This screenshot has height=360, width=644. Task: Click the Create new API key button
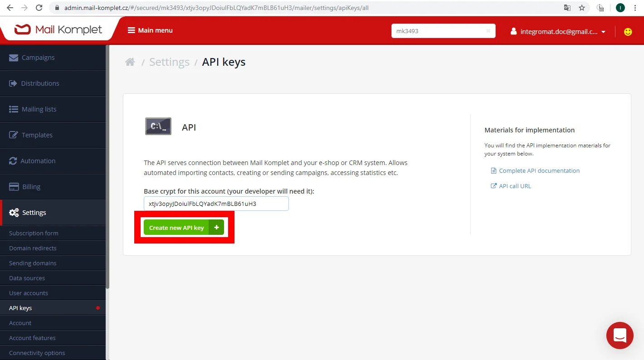(x=184, y=228)
